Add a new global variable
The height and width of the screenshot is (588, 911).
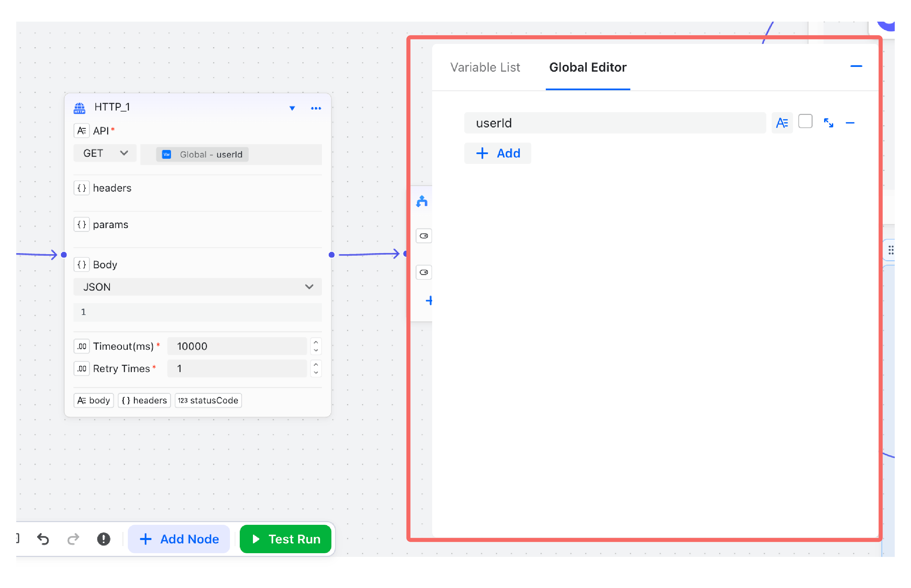[497, 153]
